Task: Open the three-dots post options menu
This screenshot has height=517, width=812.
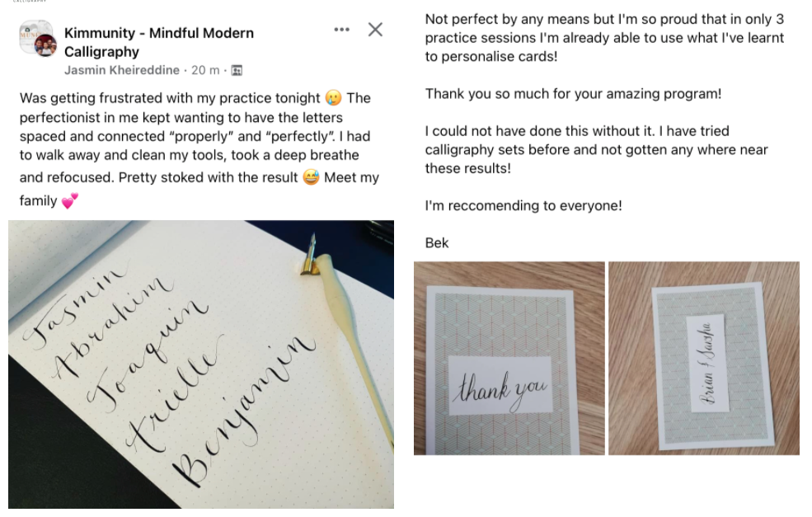Action: [x=342, y=30]
